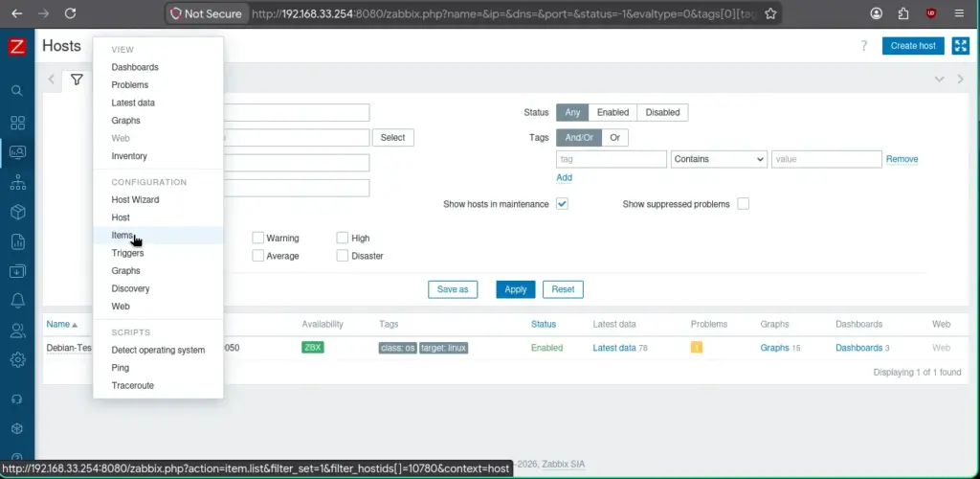Open the sidebar search icon
Screen dimensions: 980x479
(17, 91)
